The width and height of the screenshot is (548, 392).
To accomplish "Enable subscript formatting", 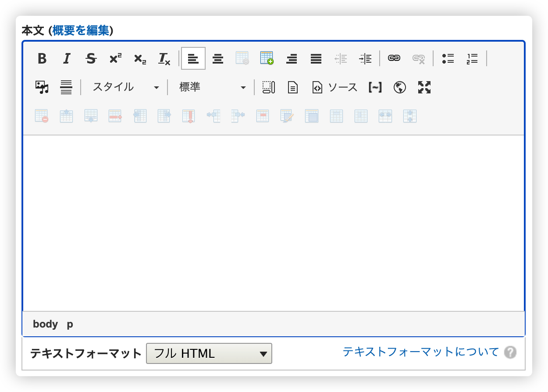I will point(139,58).
